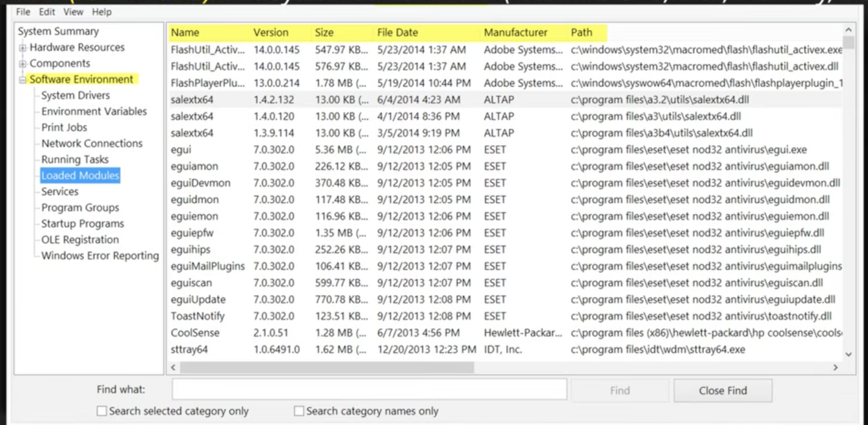Collapse the Software Environment node

coord(23,80)
